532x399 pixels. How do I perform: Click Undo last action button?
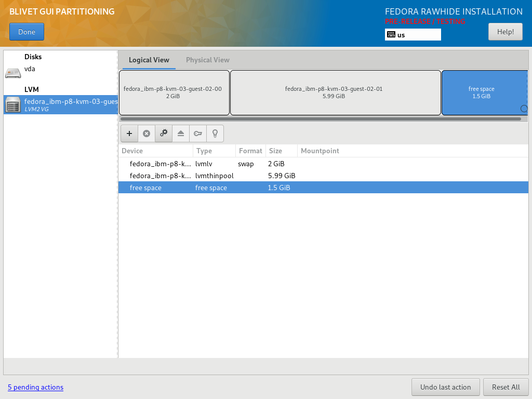[445, 387]
